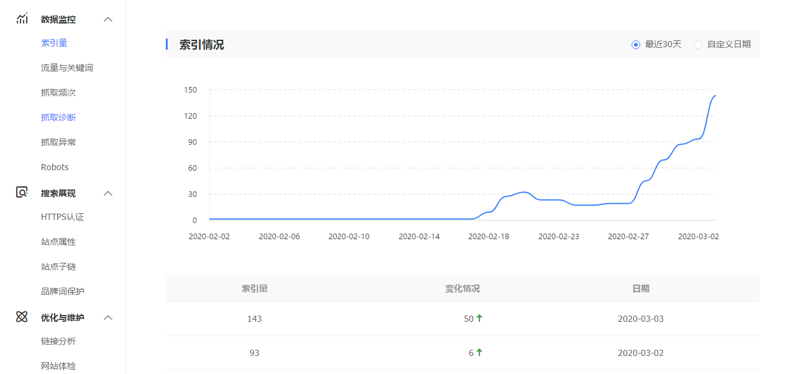
Task: Open the Robots sidebar item
Action: [54, 167]
